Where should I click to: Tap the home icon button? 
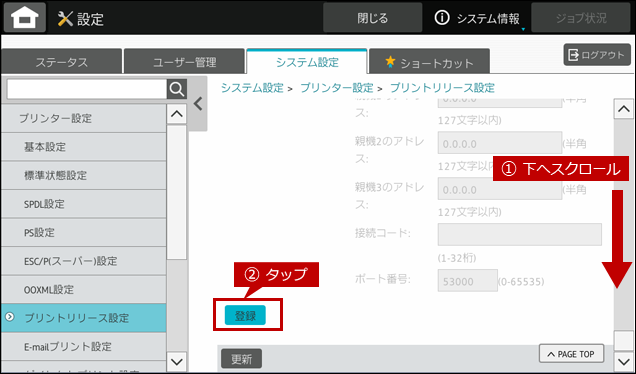pos(25,17)
